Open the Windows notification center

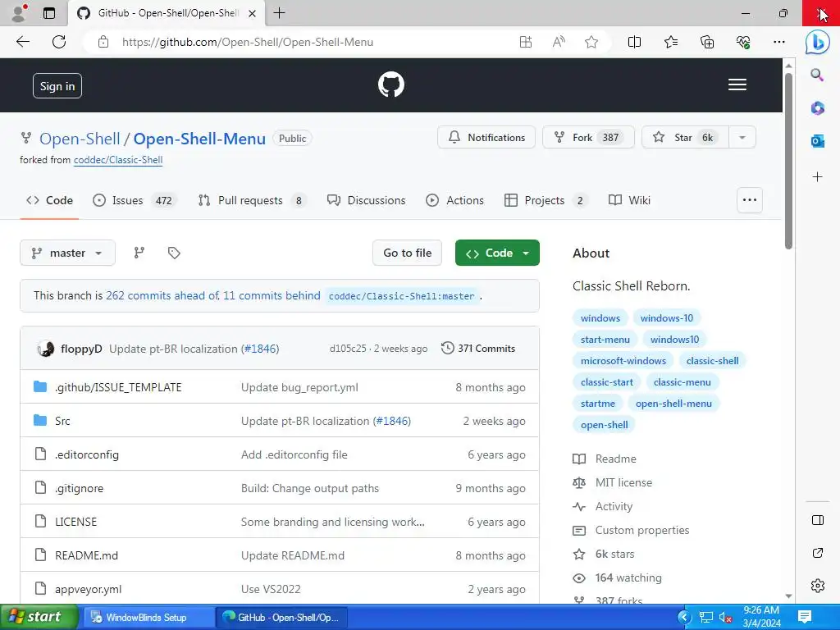point(805,617)
